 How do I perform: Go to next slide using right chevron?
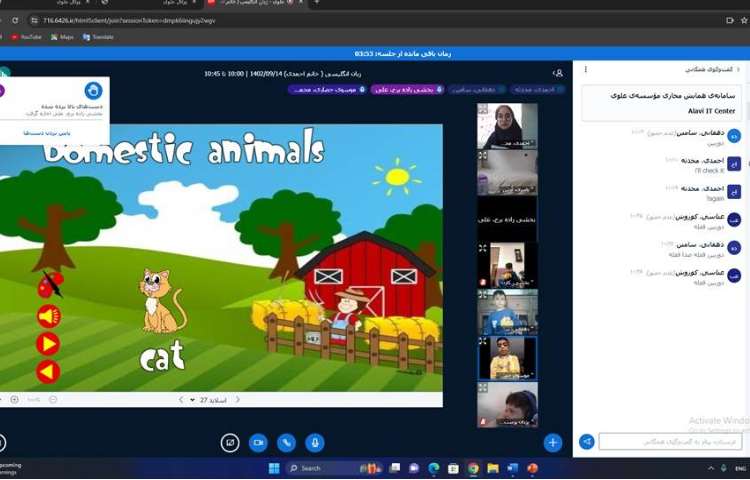click(x=238, y=400)
